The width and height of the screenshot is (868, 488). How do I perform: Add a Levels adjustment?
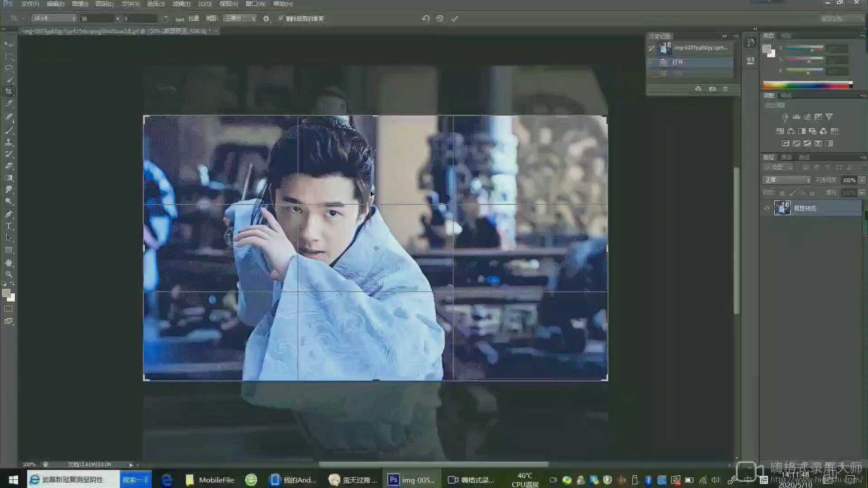[796, 117]
